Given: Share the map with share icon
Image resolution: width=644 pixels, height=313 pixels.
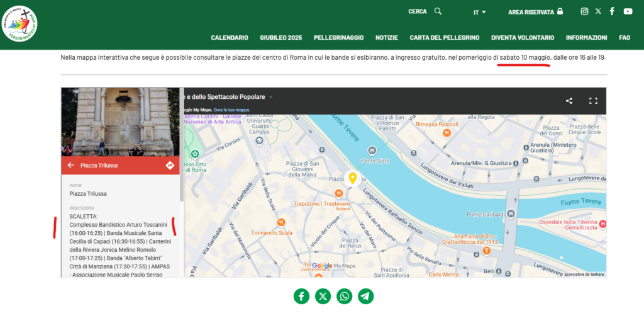Looking at the screenshot, I should [569, 101].
